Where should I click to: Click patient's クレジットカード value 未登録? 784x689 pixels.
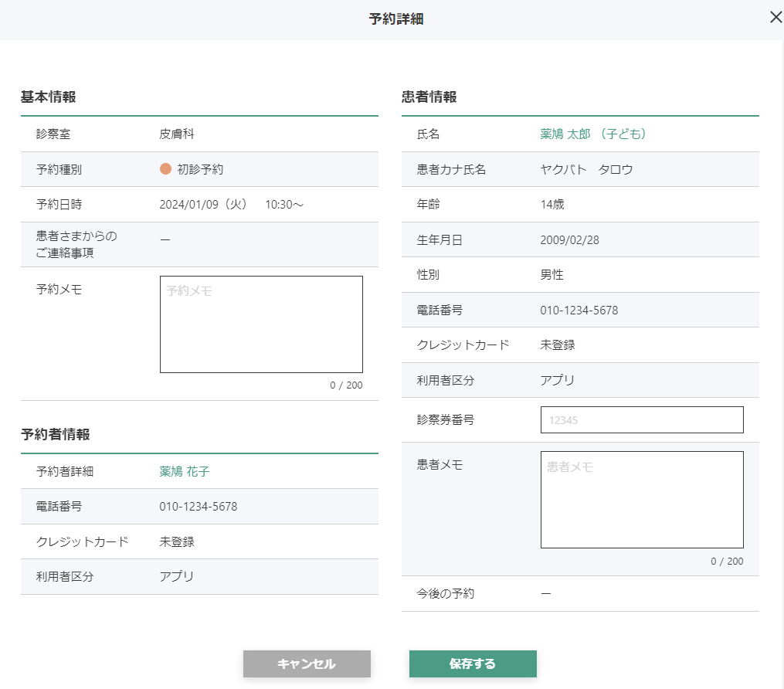coord(558,345)
